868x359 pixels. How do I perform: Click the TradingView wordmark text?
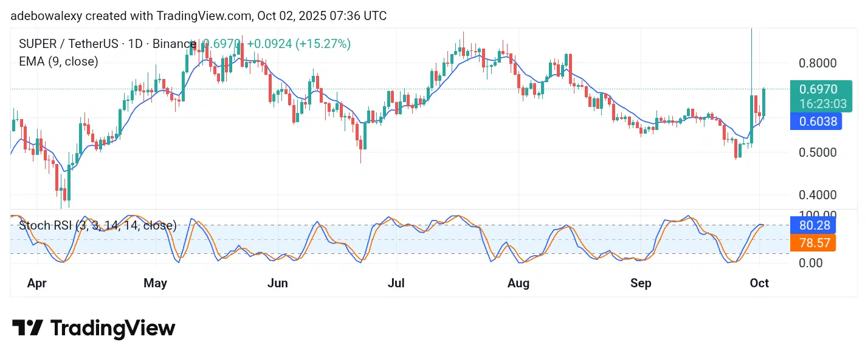112,329
